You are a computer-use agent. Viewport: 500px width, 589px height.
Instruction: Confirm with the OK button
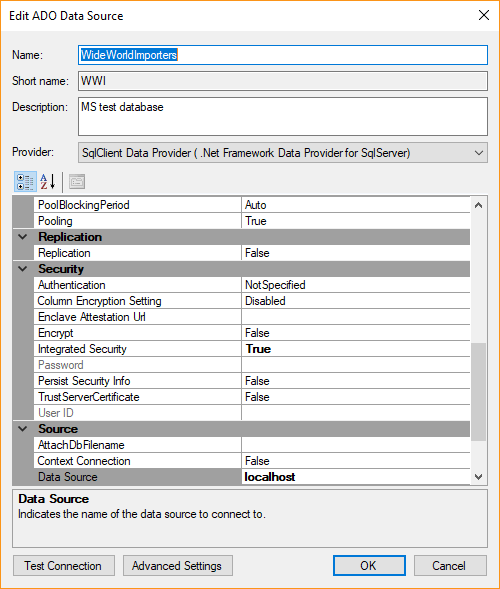pos(369,565)
